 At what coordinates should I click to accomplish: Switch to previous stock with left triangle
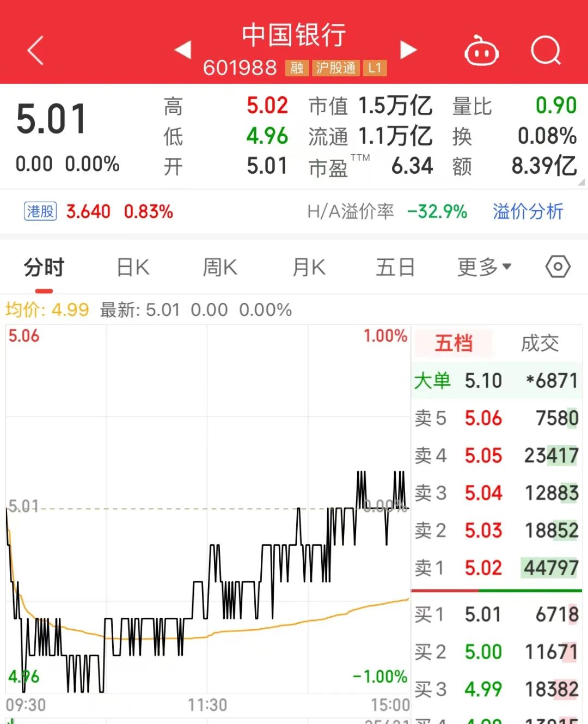[183, 50]
